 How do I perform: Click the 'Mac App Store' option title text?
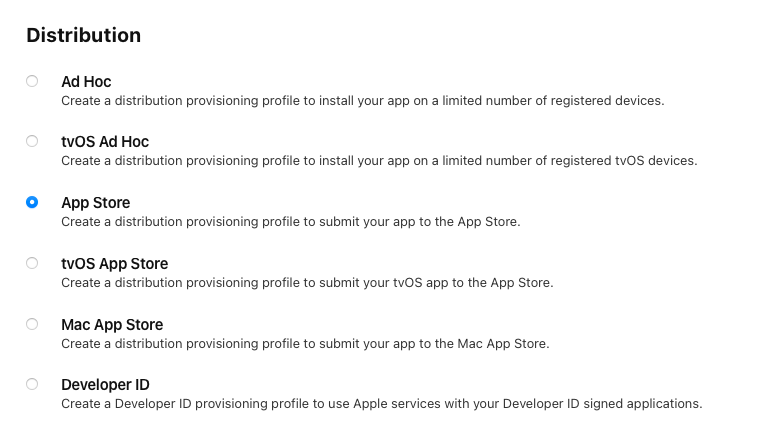pos(112,325)
